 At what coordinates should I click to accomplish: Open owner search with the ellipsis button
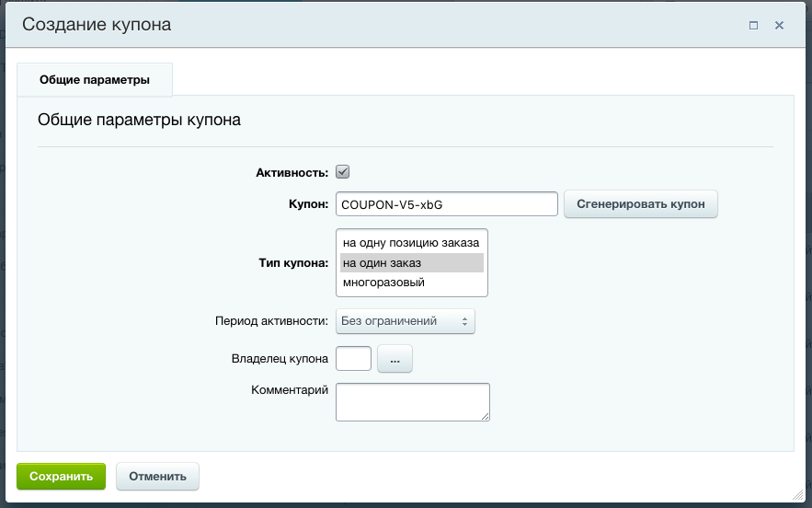[395, 360]
